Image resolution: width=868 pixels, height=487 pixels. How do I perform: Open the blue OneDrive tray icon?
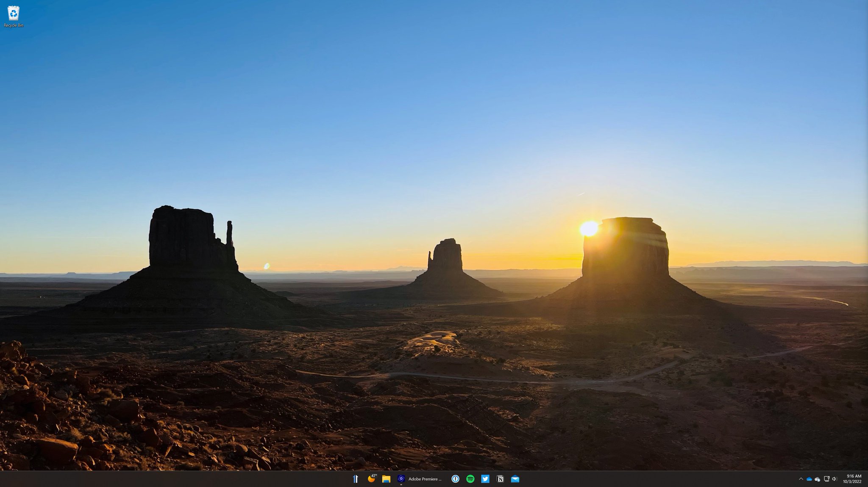pos(809,479)
